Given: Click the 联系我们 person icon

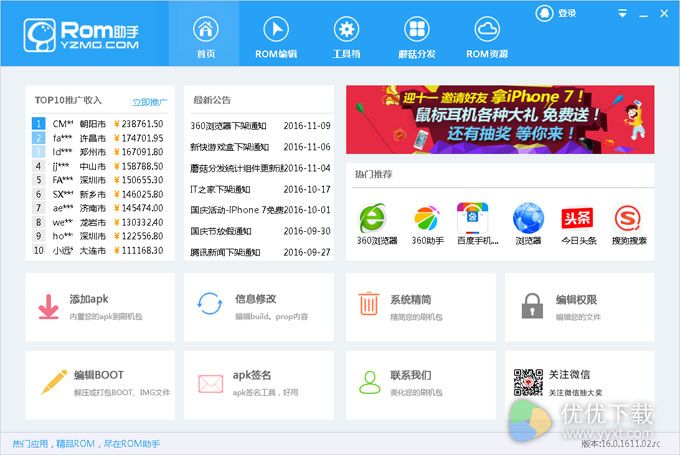Looking at the screenshot, I should point(369,382).
